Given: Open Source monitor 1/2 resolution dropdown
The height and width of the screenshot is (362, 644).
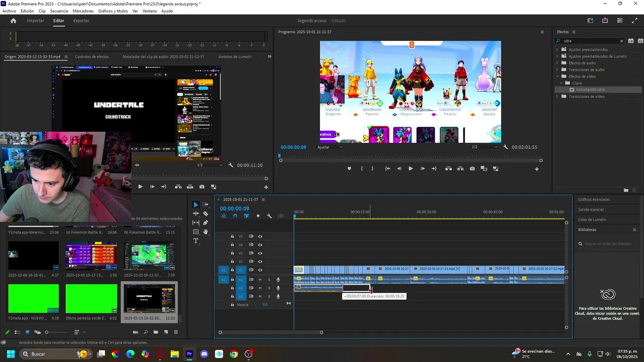Looking at the screenshot, I should click(209, 165).
